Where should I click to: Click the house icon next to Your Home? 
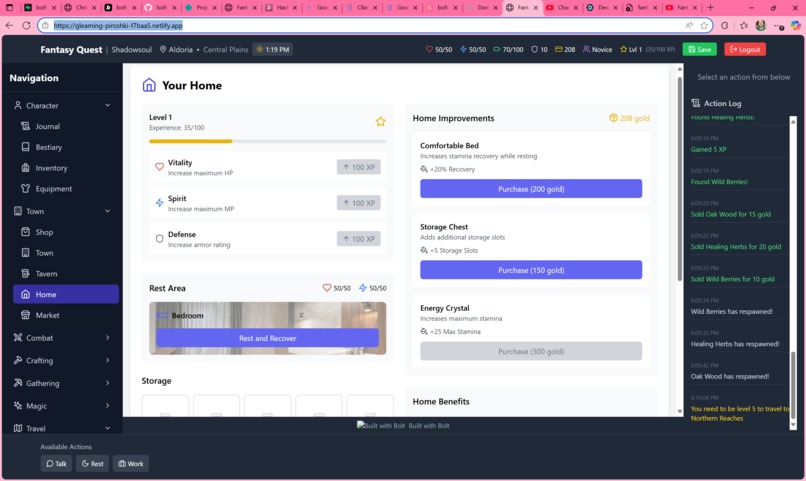[x=149, y=85]
